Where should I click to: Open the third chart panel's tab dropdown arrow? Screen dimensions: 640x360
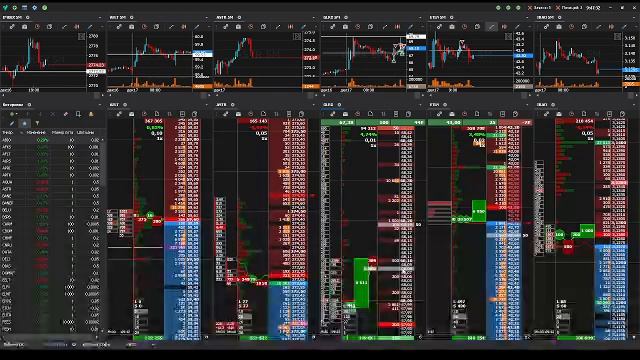point(314,18)
